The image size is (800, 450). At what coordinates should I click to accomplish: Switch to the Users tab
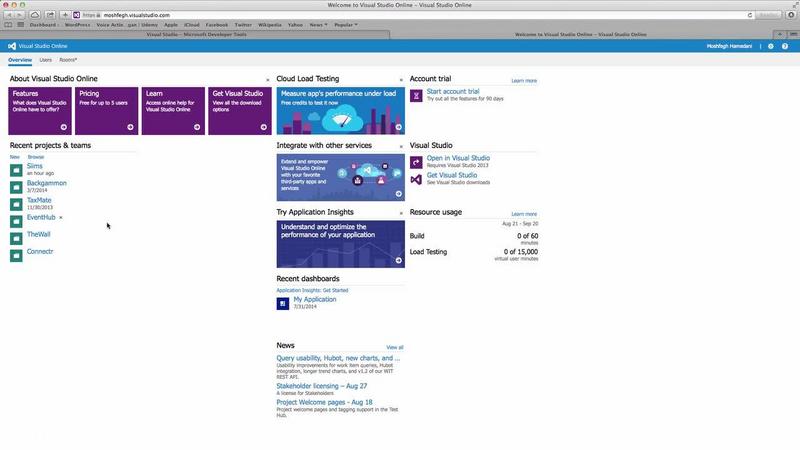click(45, 60)
